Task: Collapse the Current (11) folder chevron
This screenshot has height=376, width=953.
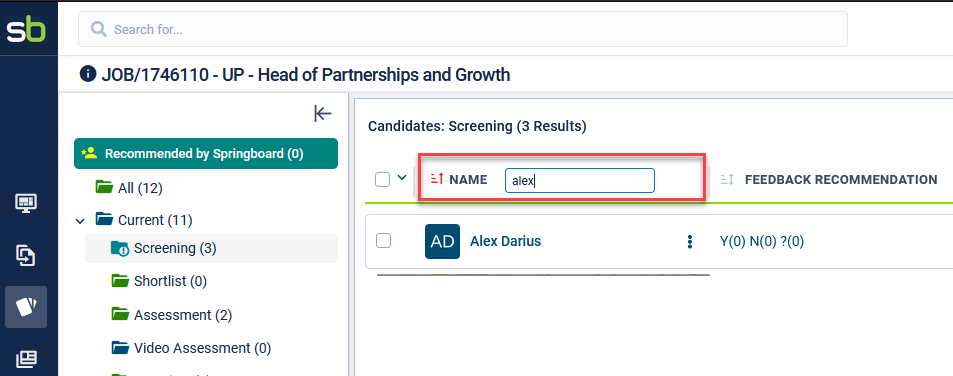Action: tap(80, 221)
